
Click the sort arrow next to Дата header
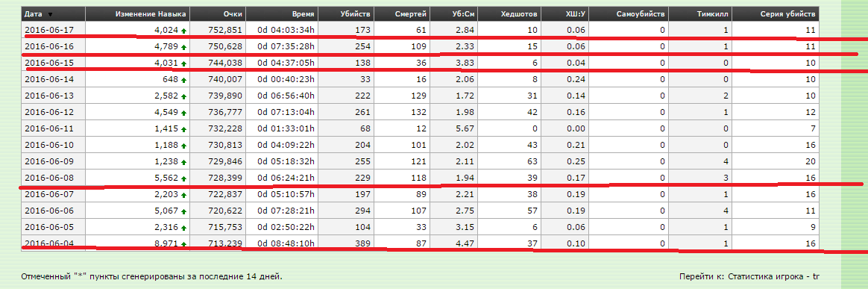coord(51,14)
